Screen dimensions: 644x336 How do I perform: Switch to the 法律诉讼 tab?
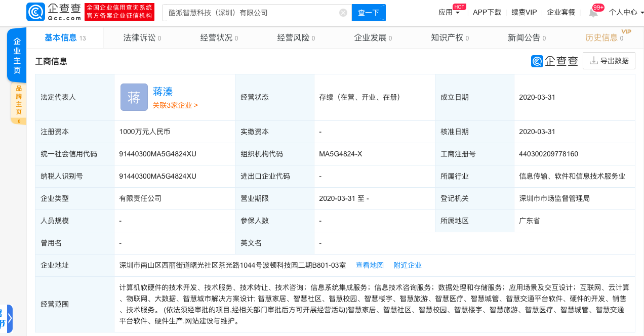point(142,38)
